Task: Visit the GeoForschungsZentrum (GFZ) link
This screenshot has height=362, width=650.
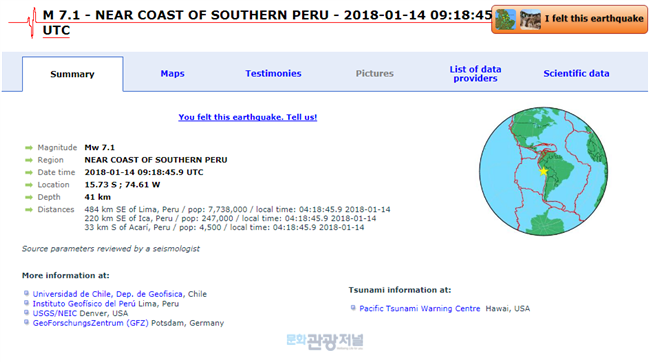Action: (x=90, y=323)
